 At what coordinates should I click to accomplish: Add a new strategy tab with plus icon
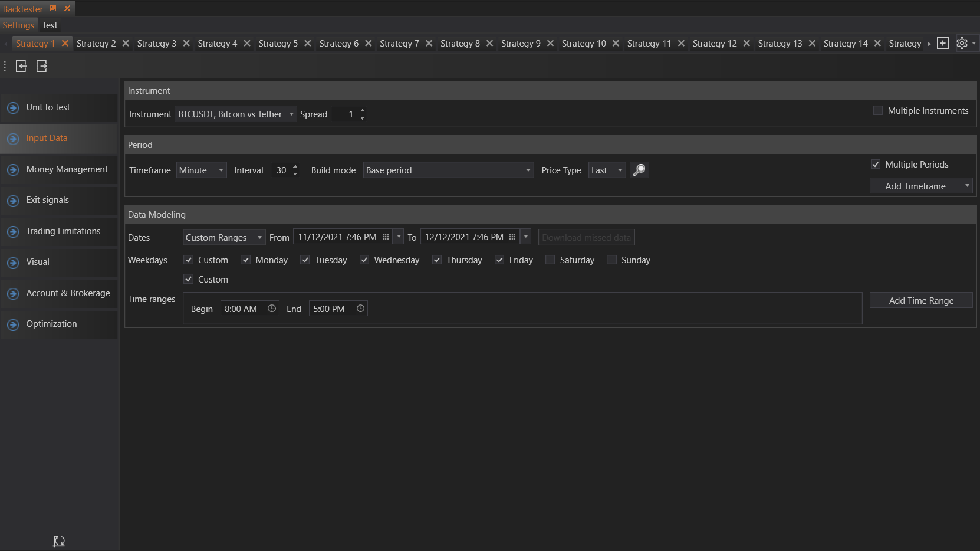tap(943, 44)
